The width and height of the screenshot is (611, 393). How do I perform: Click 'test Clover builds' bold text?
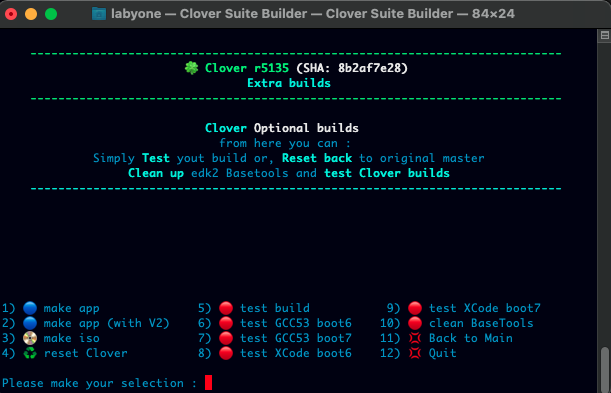(387, 173)
